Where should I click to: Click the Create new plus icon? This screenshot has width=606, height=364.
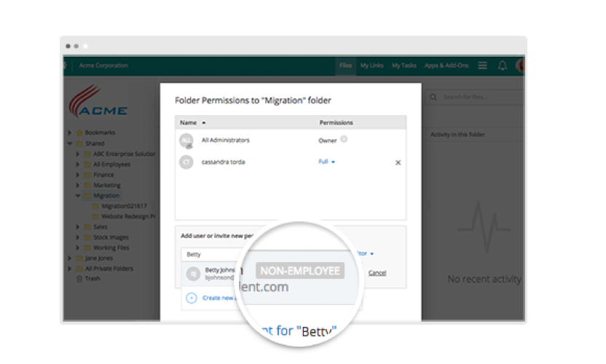192,298
